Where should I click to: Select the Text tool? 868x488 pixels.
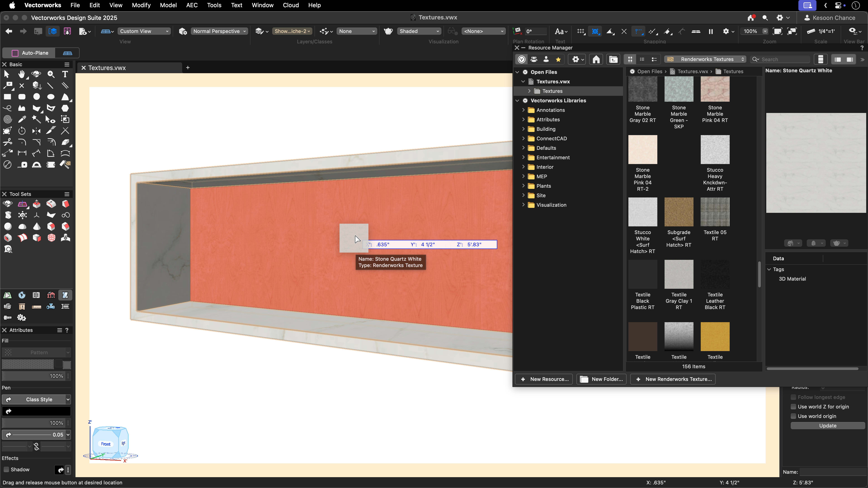tap(65, 74)
